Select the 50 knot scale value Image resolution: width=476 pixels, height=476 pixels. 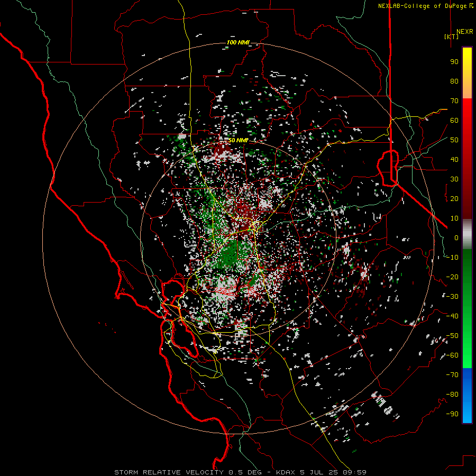[454, 140]
